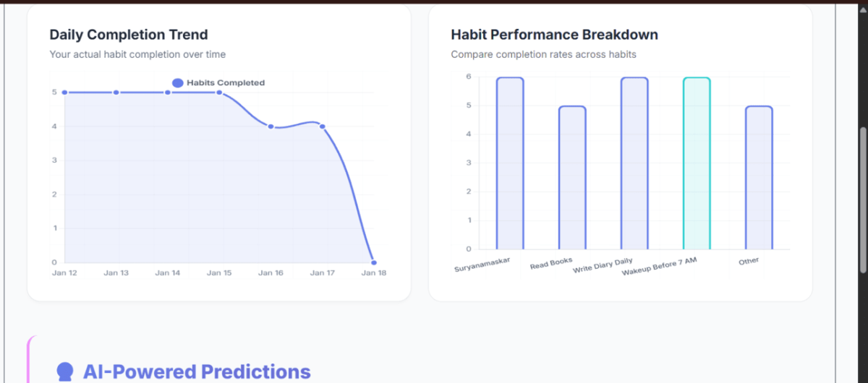Click the Jan 14 data point marker
The width and height of the screenshot is (868, 383).
[168, 92]
